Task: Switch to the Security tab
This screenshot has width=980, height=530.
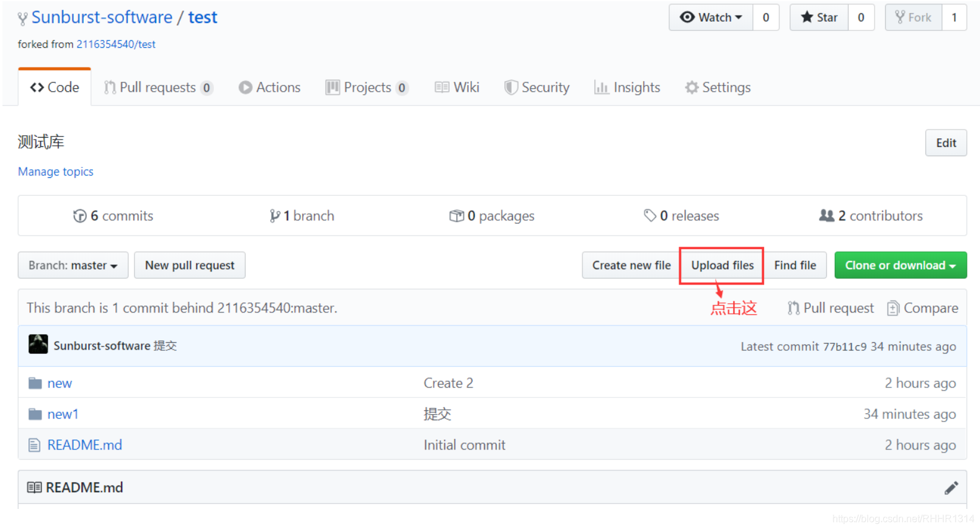Action: (x=537, y=87)
